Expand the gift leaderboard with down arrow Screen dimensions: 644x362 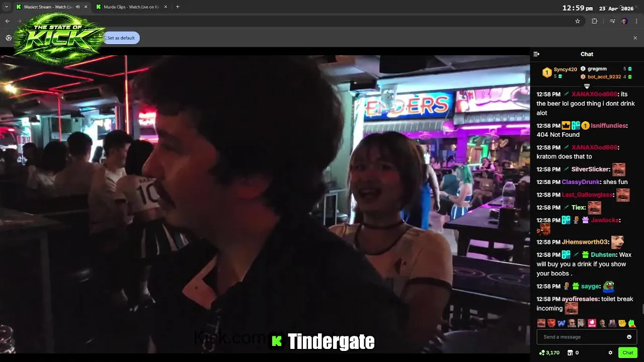(587, 86)
